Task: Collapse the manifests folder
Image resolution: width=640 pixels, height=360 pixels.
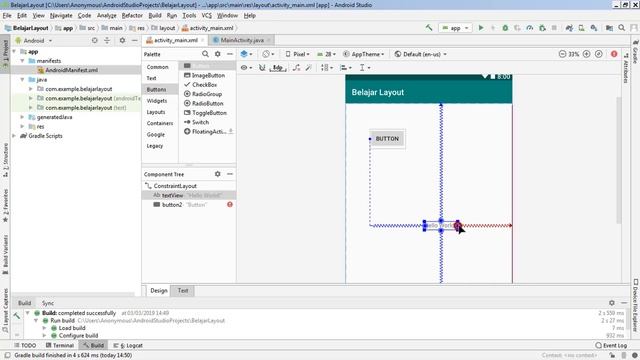Action: [22, 60]
